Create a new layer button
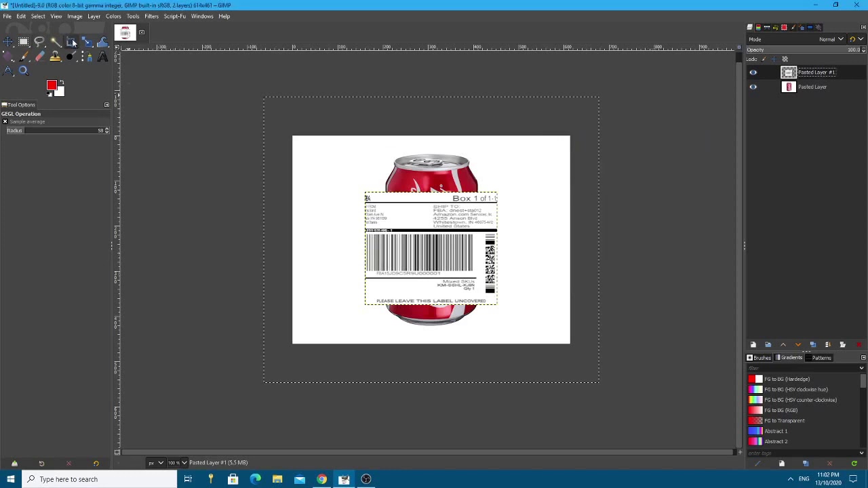This screenshot has width=868, height=488. [x=753, y=345]
